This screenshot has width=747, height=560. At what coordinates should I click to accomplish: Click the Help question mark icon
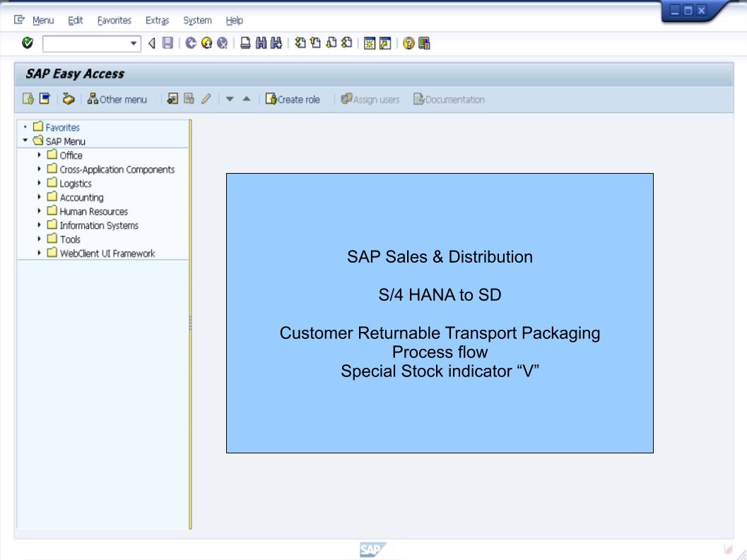[408, 43]
